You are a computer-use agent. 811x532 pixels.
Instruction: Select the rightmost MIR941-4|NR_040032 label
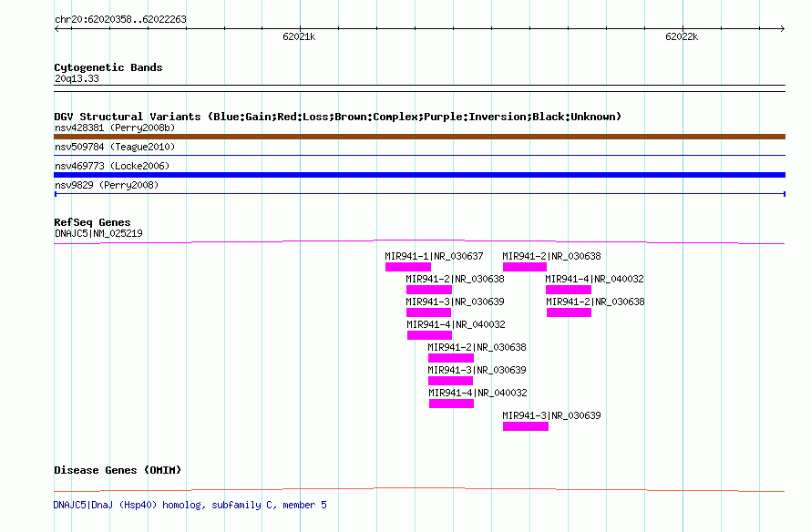594,279
